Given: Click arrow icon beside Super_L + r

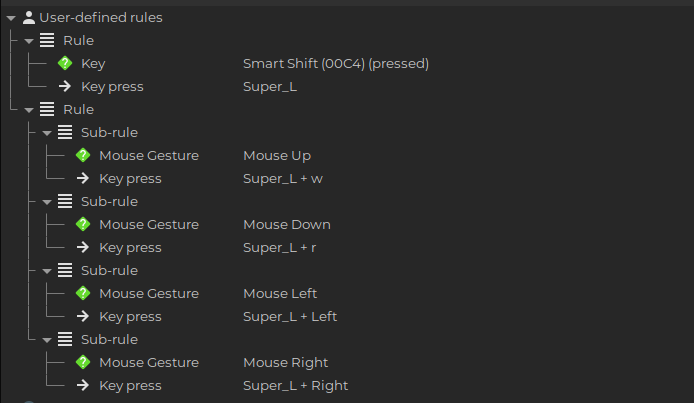Looking at the screenshot, I should [83, 247].
